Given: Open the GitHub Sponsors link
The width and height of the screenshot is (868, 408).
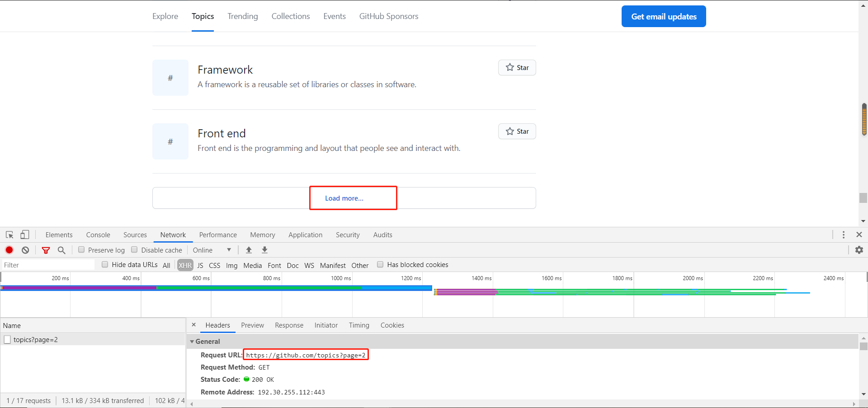Looking at the screenshot, I should tap(389, 16).
